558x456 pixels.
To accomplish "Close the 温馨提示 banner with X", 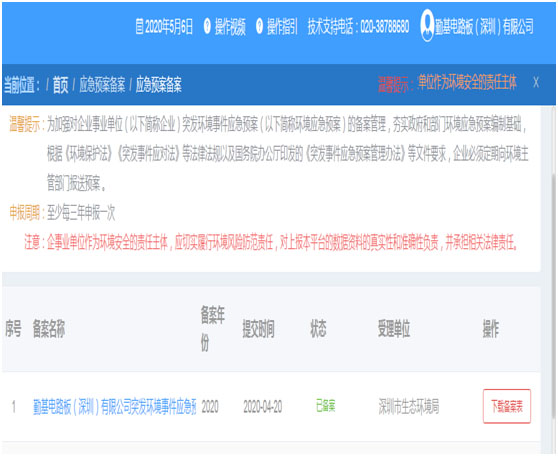I will [536, 83].
